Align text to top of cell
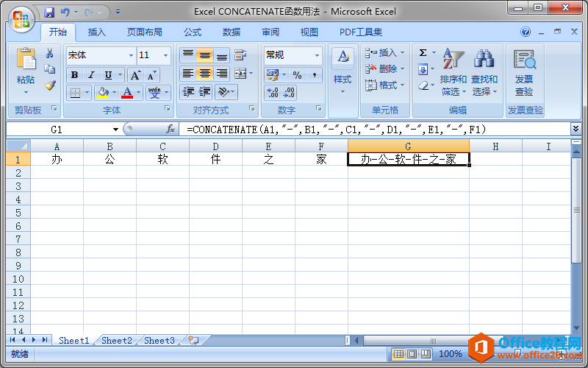Viewport: 588px width, 368px height. (188, 55)
